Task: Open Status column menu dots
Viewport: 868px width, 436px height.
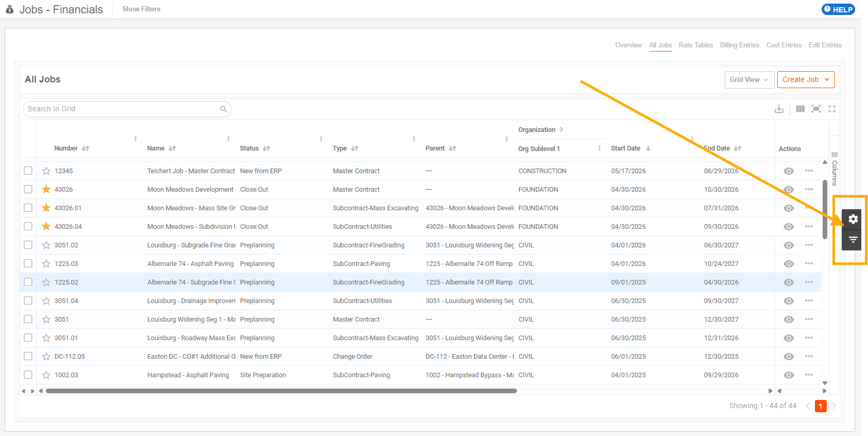Action: coord(321,139)
